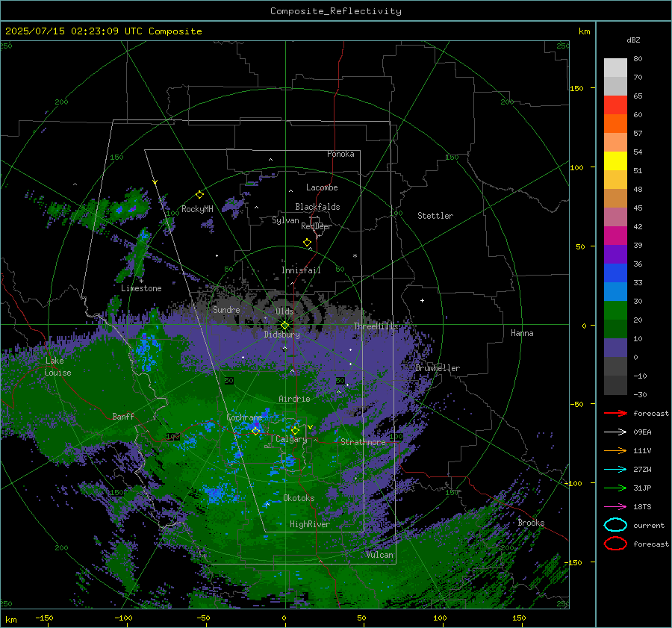Click the Banff label on map
Image resolution: width=672 pixels, height=628 pixels.
click(x=123, y=416)
